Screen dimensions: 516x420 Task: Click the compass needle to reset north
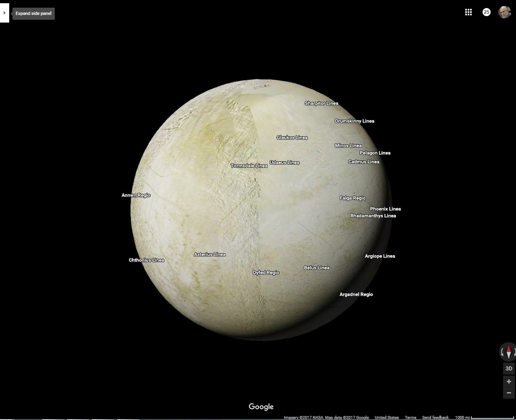(508, 352)
